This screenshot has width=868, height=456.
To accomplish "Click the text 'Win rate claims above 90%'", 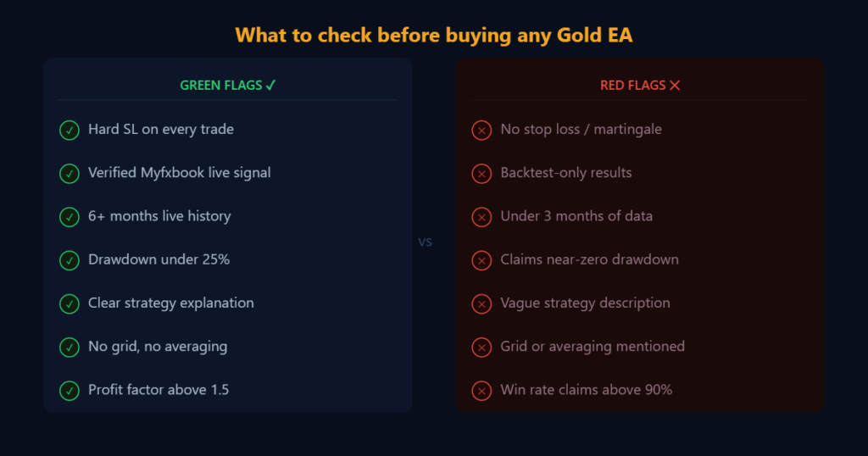I will click(x=587, y=390).
